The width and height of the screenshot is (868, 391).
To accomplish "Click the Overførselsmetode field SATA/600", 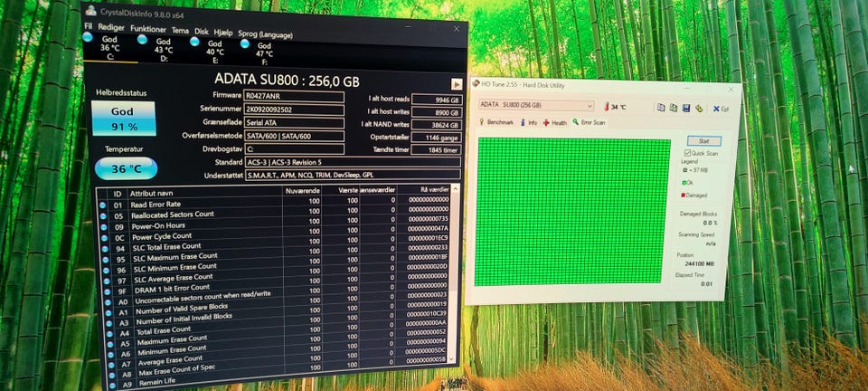I will pyautogui.click(x=294, y=137).
